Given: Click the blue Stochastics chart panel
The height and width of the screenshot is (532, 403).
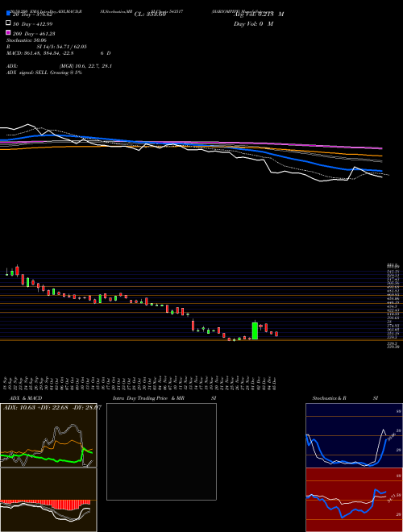Looking at the screenshot, I should pos(354,435).
